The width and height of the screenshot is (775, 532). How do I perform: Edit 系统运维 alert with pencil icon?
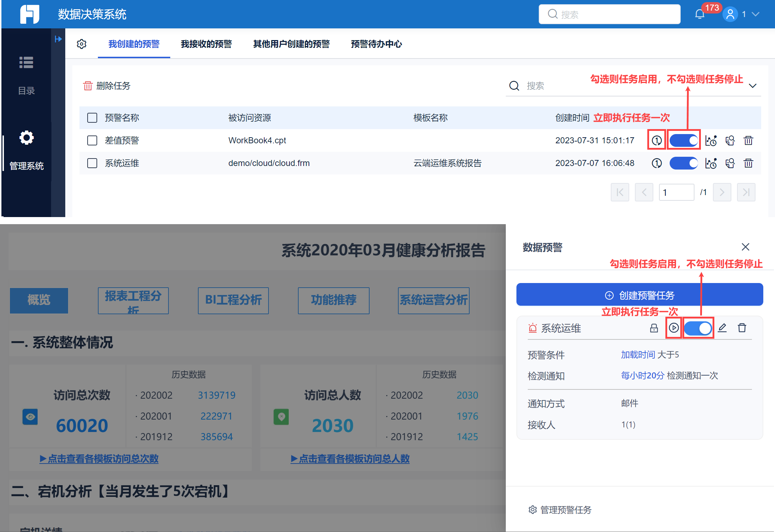722,328
